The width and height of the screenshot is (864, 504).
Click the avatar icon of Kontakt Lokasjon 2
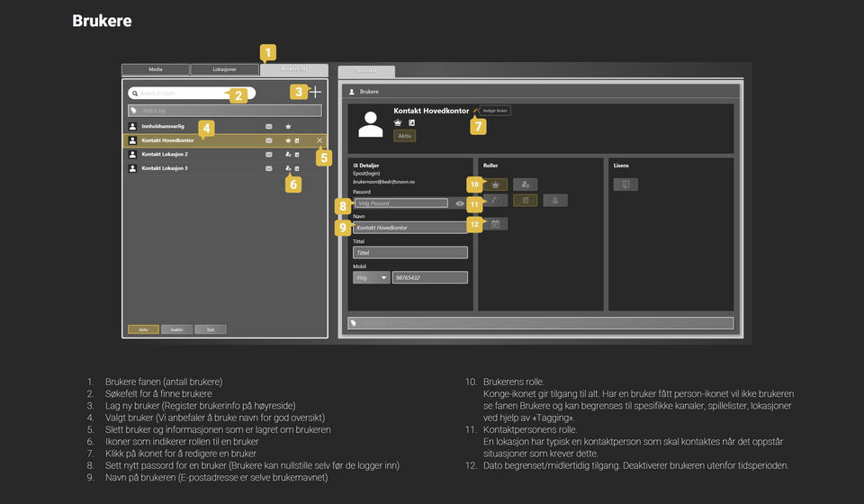(x=132, y=154)
